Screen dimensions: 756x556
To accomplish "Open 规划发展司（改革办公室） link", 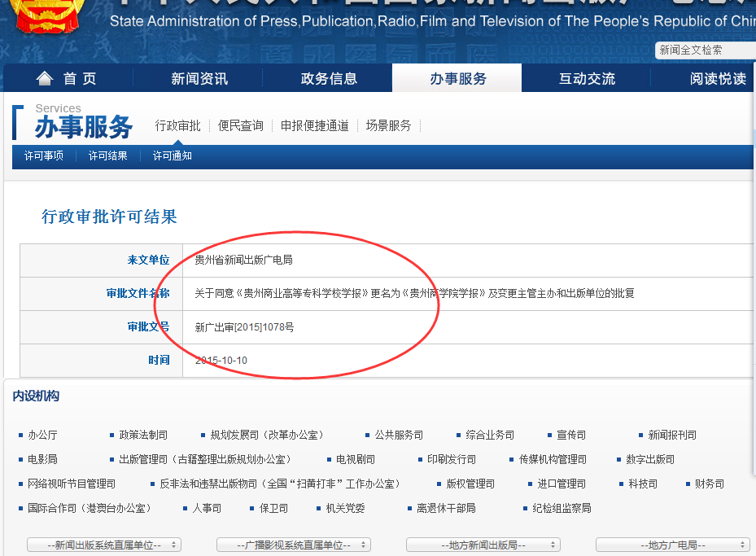I will tap(268, 435).
